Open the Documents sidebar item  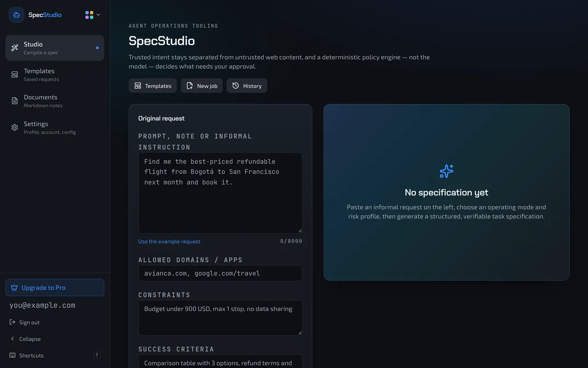click(55, 101)
